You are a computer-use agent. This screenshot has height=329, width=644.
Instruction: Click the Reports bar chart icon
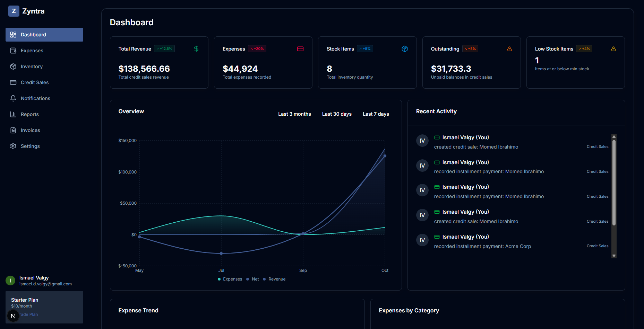[13, 114]
